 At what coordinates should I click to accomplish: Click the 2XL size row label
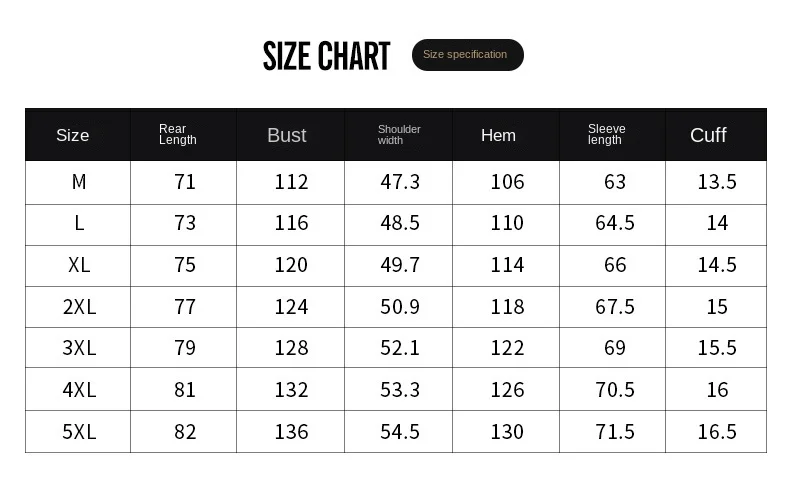[79, 307]
